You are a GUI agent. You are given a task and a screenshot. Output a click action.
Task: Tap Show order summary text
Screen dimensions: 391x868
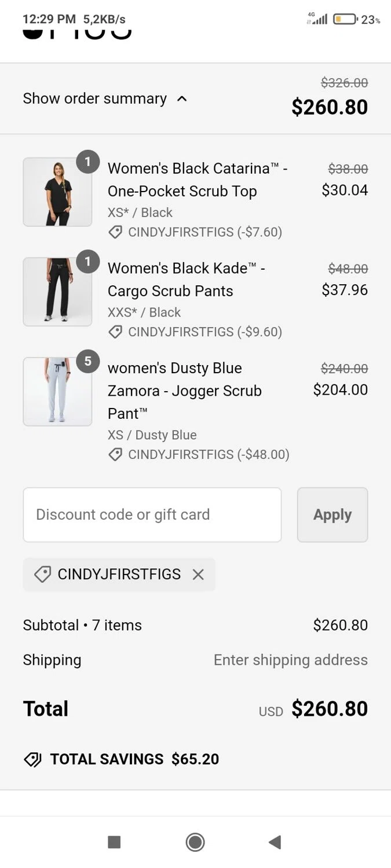94,99
